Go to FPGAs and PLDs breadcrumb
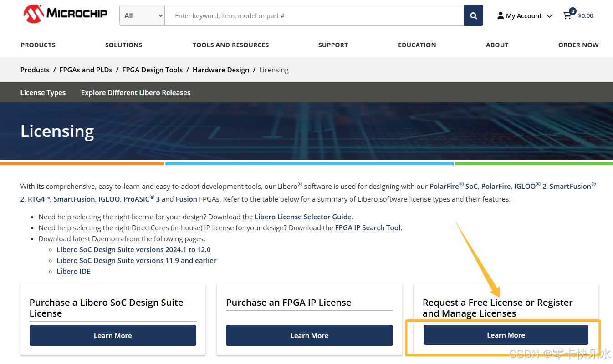The height and width of the screenshot is (364, 613). coord(86,70)
